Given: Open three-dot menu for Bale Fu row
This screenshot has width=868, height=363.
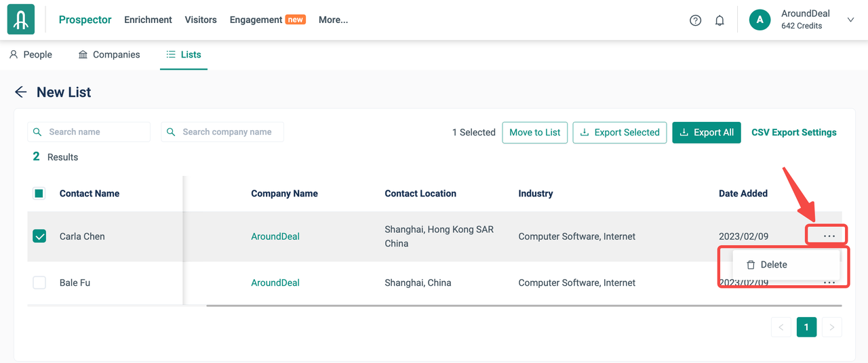Looking at the screenshot, I should click(829, 282).
